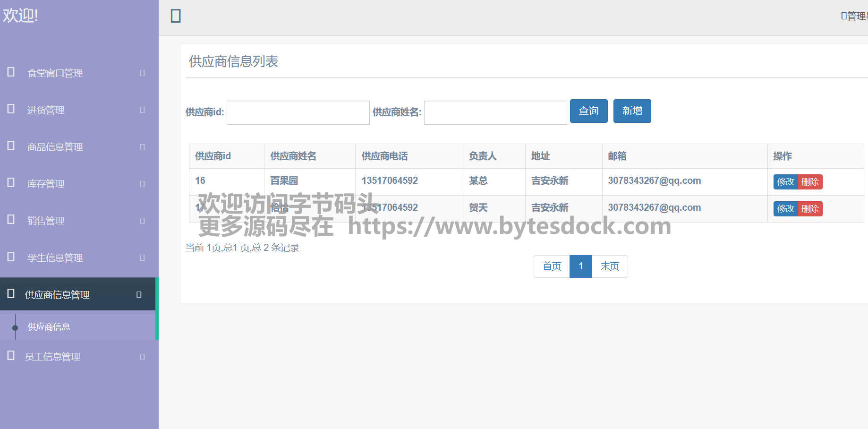Click the icon beside 员工信息管理
The height and width of the screenshot is (429, 868).
tap(11, 356)
